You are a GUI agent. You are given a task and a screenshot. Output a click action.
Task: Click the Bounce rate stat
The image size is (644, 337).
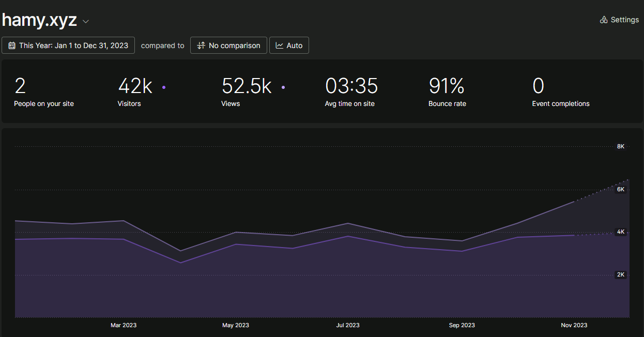(447, 92)
